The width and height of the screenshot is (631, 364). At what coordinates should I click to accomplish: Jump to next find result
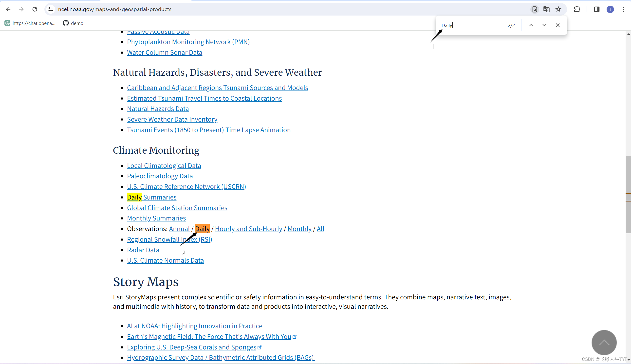[544, 25]
